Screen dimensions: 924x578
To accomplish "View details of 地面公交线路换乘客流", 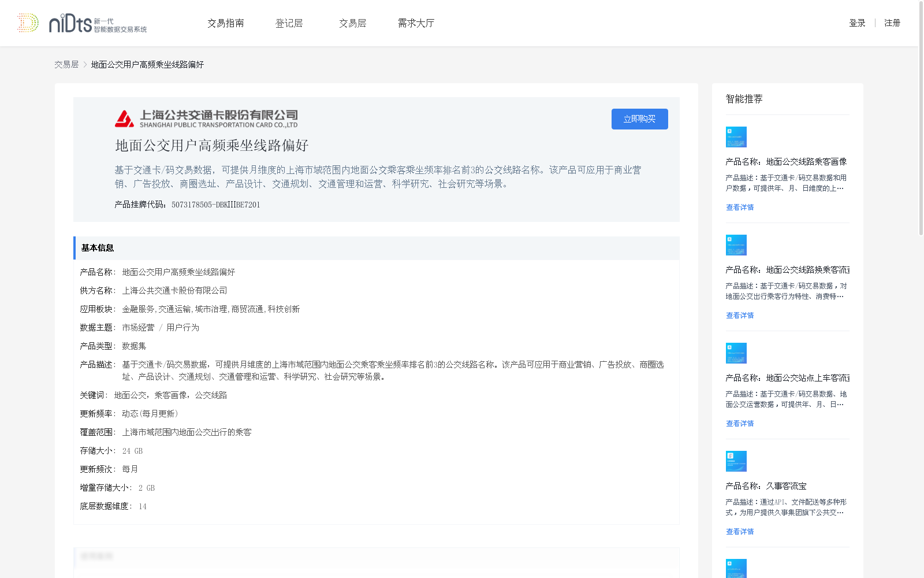I will (x=740, y=316).
